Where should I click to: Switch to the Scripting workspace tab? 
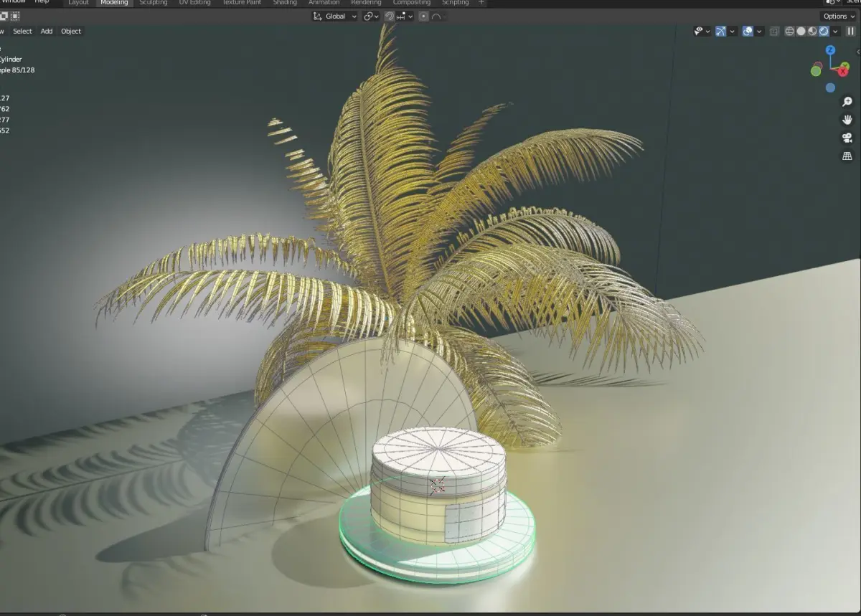pos(455,3)
